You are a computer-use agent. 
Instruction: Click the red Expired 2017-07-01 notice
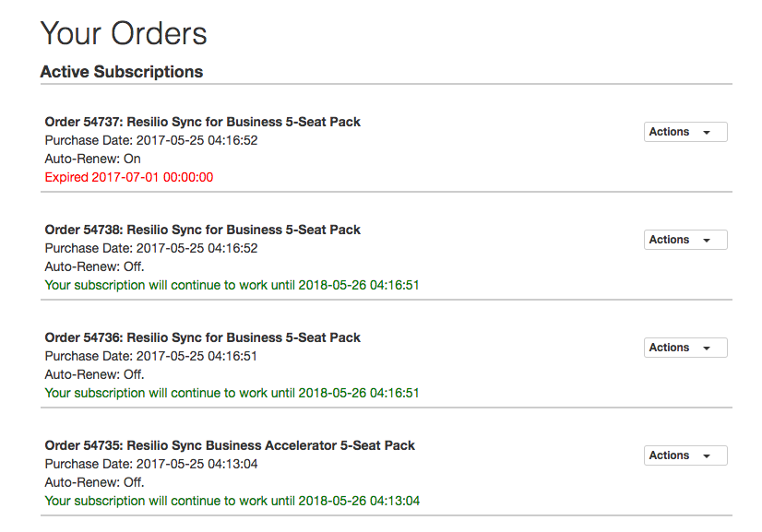click(129, 177)
